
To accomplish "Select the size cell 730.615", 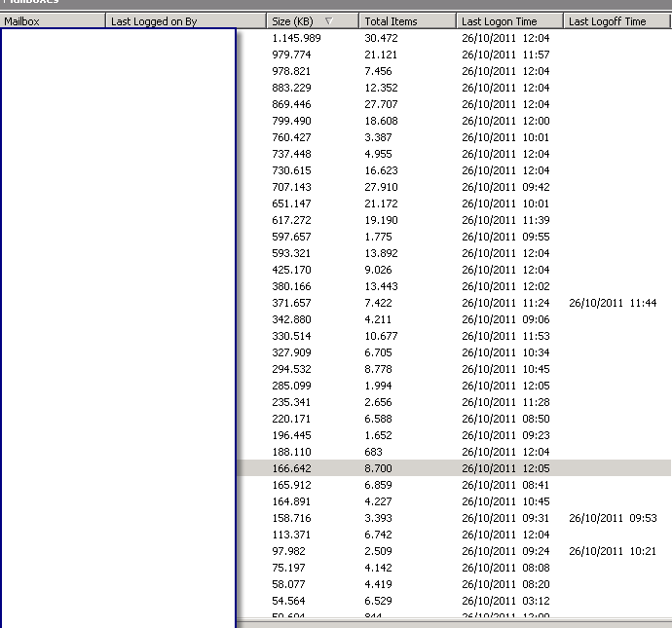I will (291, 170).
